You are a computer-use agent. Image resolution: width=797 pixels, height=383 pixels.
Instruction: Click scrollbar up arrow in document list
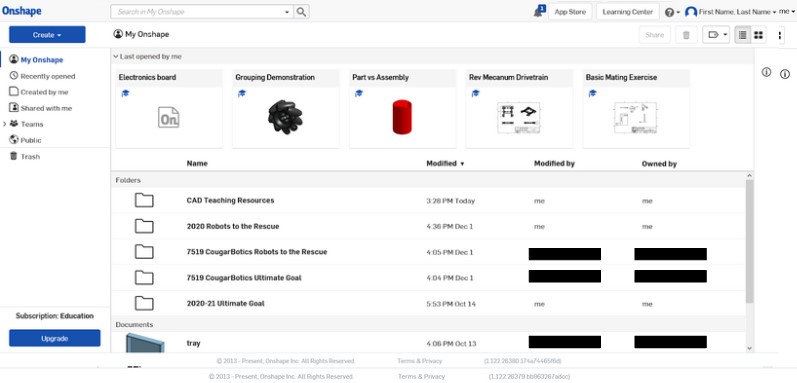[x=749, y=176]
